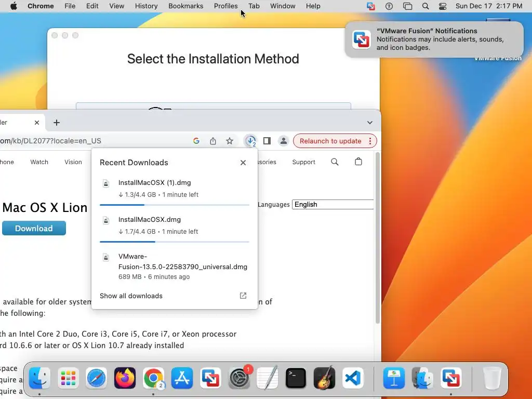Close the Recent Downloads popup
532x399 pixels.
[x=243, y=163]
